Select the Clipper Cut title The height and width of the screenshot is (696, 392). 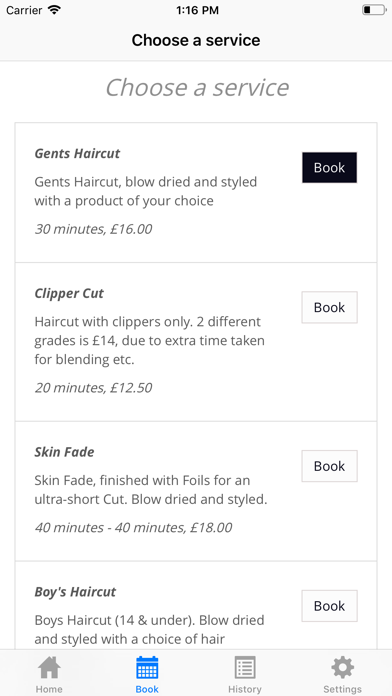coord(69,294)
